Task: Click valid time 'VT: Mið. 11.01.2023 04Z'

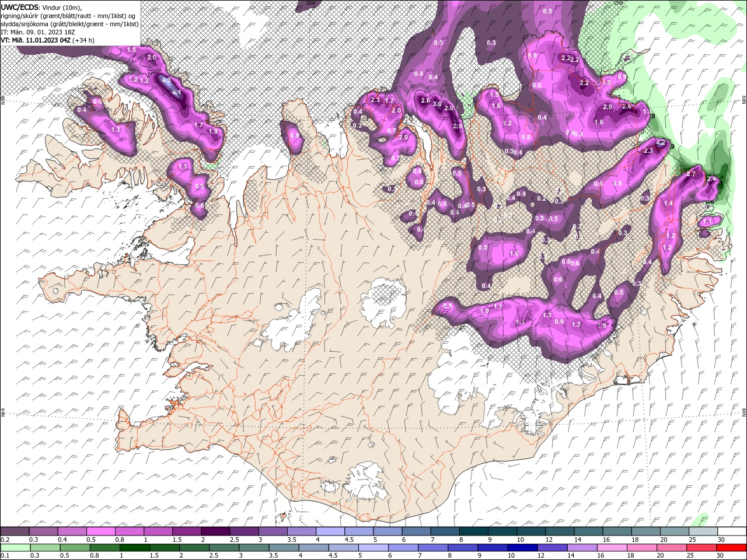Action: point(36,40)
